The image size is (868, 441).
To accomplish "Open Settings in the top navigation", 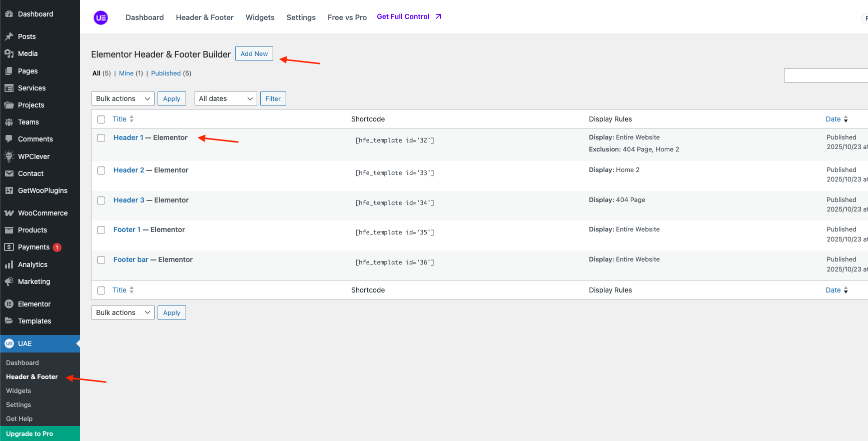I will click(x=301, y=17).
